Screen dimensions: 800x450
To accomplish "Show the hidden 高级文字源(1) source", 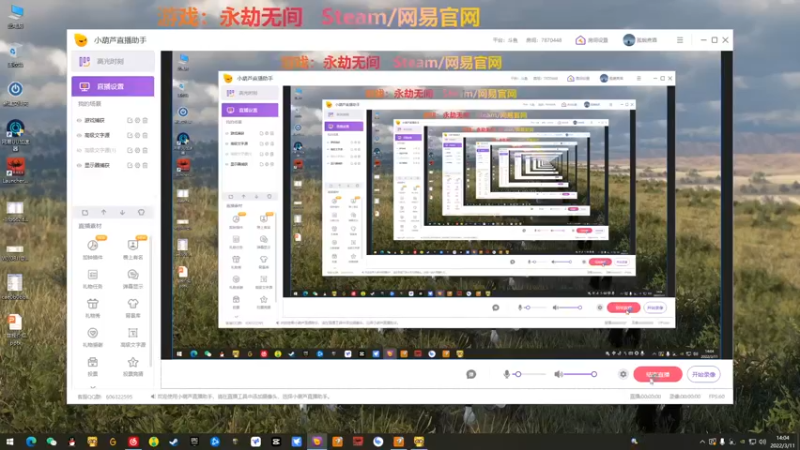I will click(79, 150).
